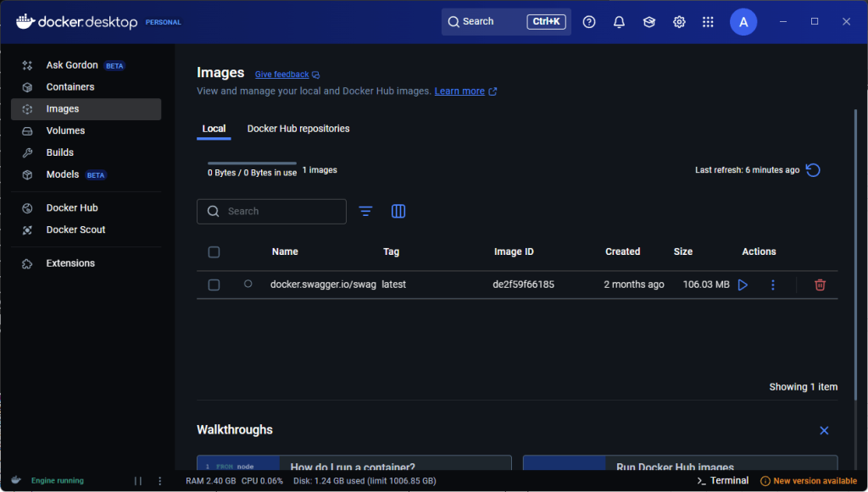Click the RAM 2.40 GB status text
Screen dimensions: 868x492
(211, 481)
